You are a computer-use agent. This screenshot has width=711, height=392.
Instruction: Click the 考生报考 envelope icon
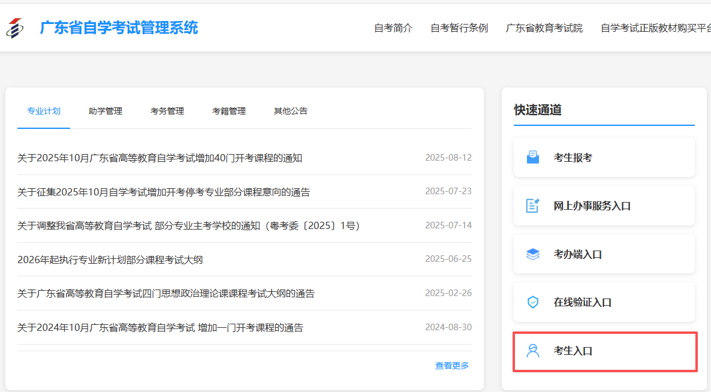pyautogui.click(x=533, y=157)
